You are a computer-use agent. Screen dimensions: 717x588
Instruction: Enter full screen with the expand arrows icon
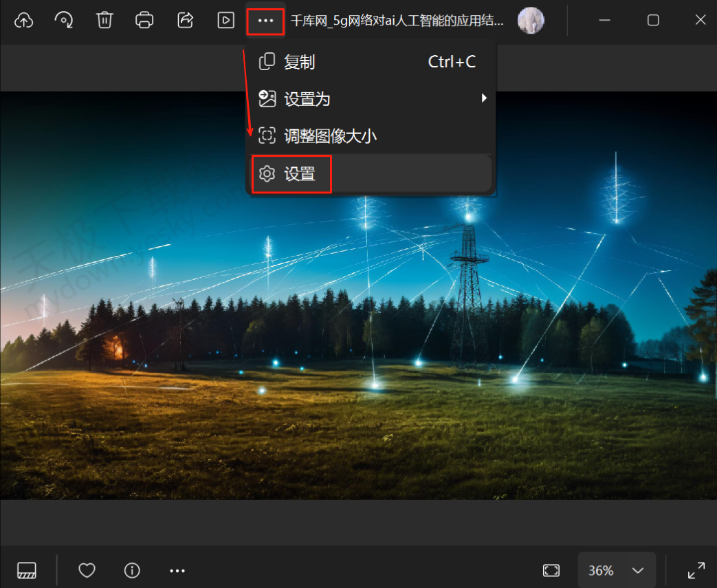[696, 570]
